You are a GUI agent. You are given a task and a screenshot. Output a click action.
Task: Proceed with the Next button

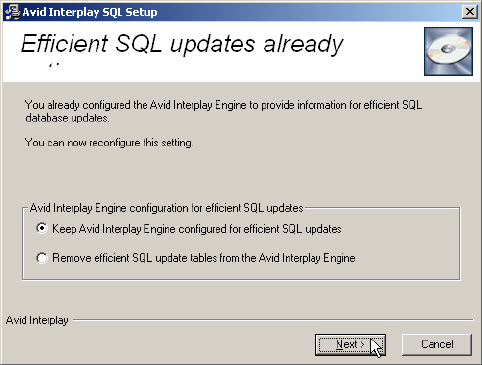click(350, 345)
